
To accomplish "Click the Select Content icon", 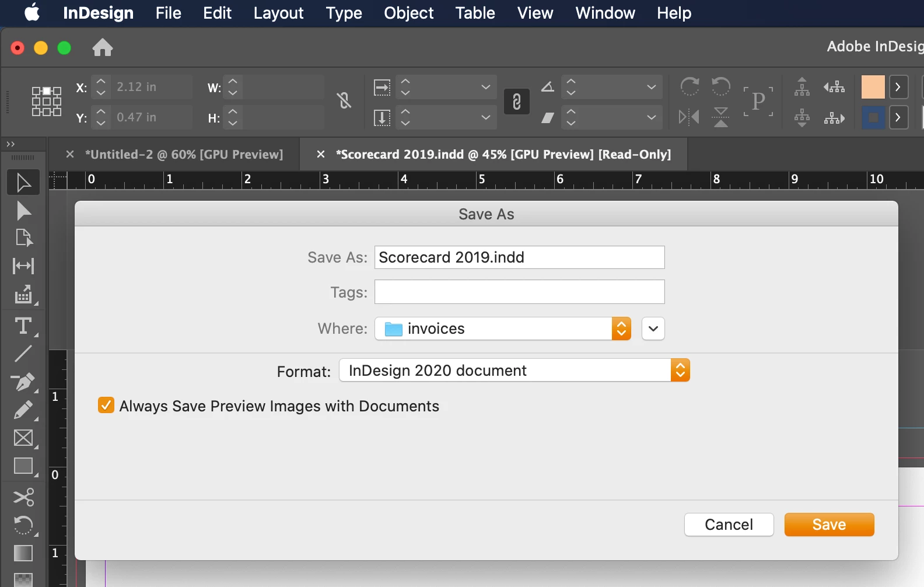I will tap(802, 118).
